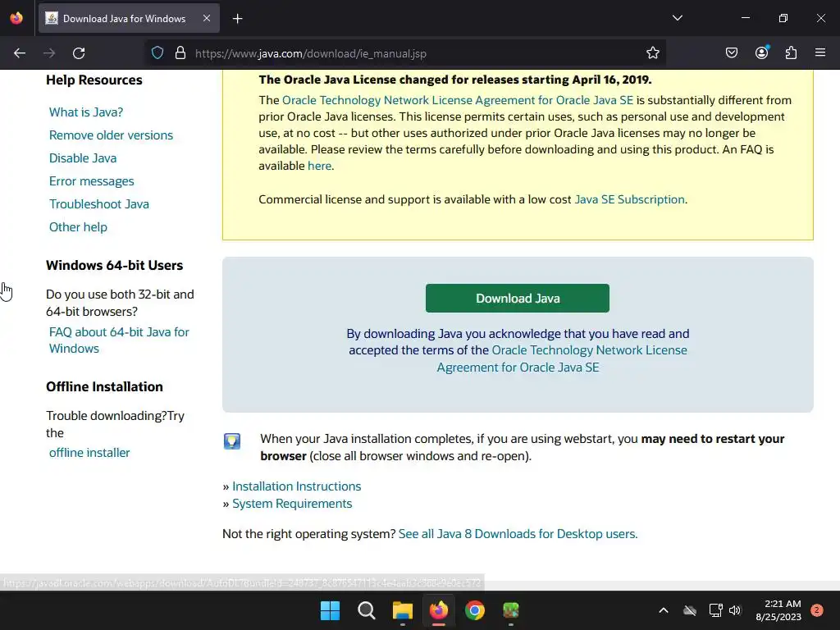This screenshot has height=630, width=840.
Task: Open network settings tray icon
Action: coord(715,610)
